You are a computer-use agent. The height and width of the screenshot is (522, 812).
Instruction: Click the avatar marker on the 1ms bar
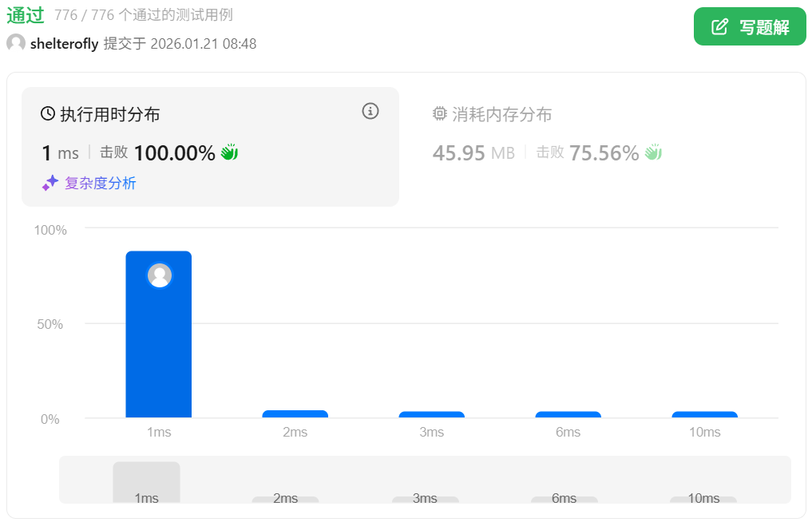[x=160, y=275]
